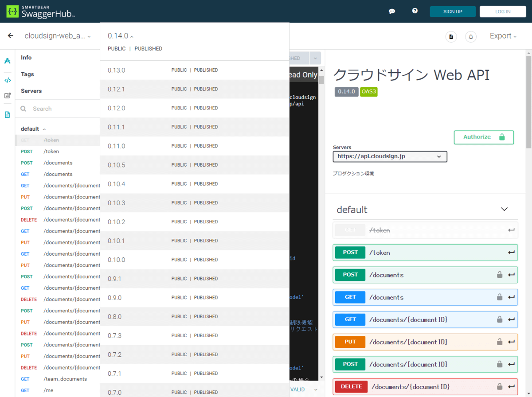The image size is (532, 397).
Task: Open the servers dropdown api.cloudsign.jp
Action: [x=390, y=156]
